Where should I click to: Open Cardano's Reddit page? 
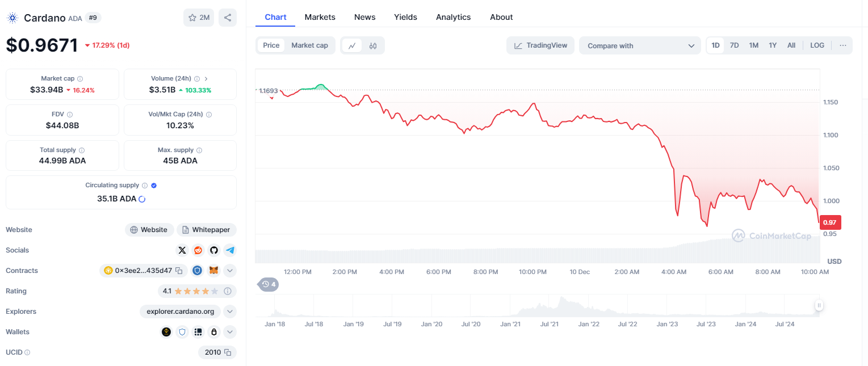point(198,250)
